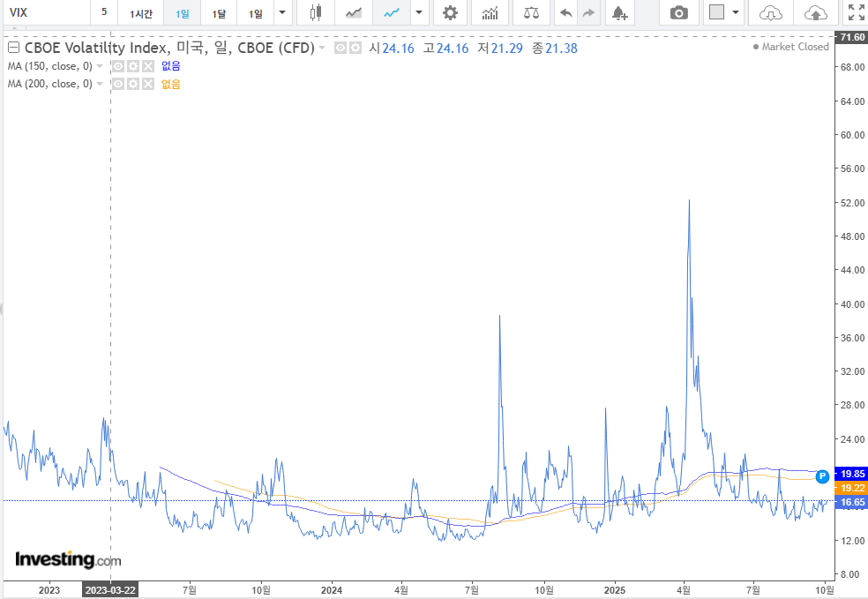The width and height of the screenshot is (868, 599).
Task: Click the MA (150, close, 0) label
Action: [49, 66]
